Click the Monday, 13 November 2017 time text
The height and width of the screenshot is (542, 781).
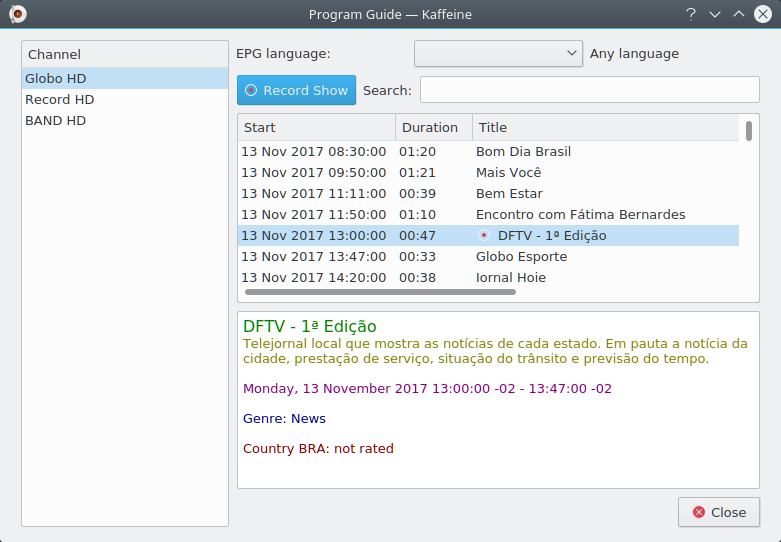[x=427, y=389]
